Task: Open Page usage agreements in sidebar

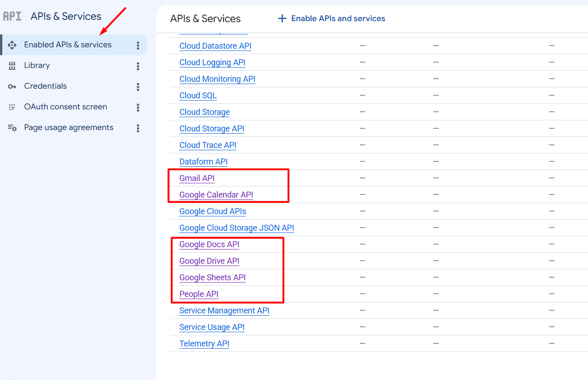Action: (74, 128)
